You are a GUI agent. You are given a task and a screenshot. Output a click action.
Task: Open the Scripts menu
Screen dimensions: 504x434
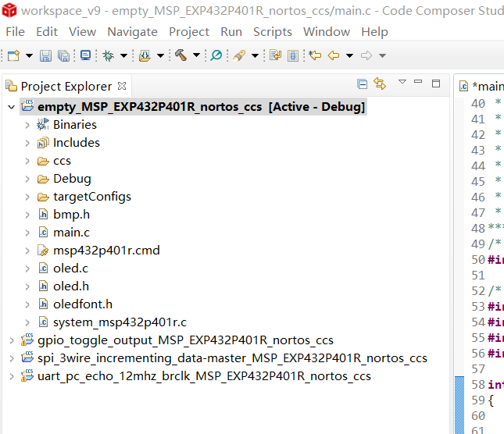click(273, 32)
